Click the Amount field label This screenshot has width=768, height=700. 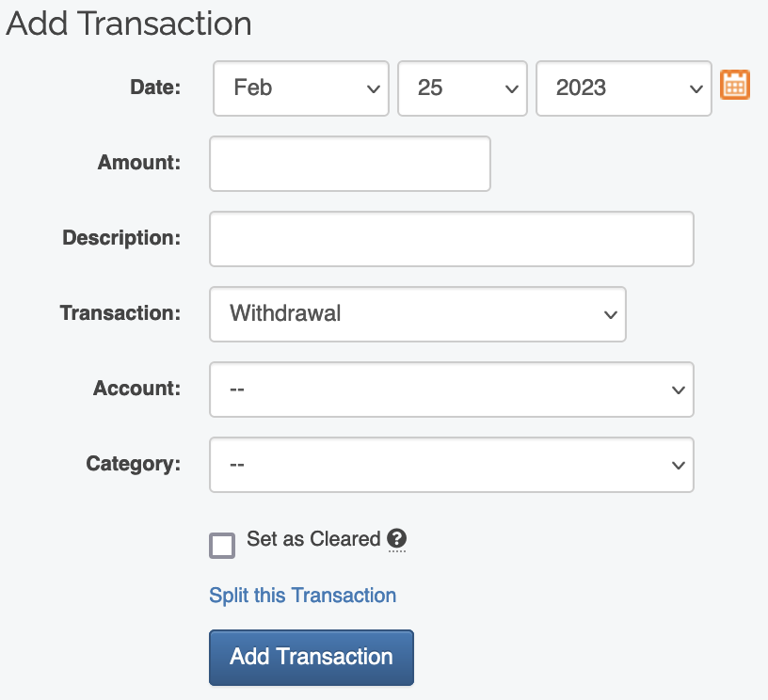tap(138, 163)
